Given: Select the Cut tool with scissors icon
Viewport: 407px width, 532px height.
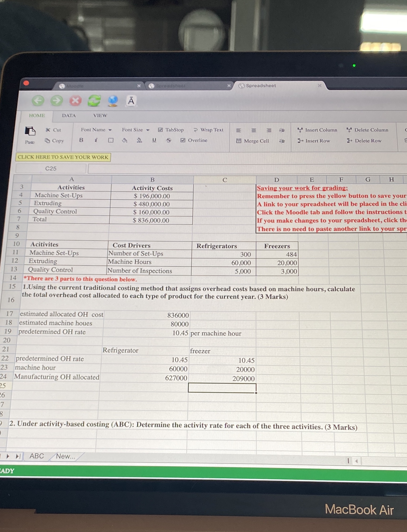Looking at the screenshot, I should [50, 130].
